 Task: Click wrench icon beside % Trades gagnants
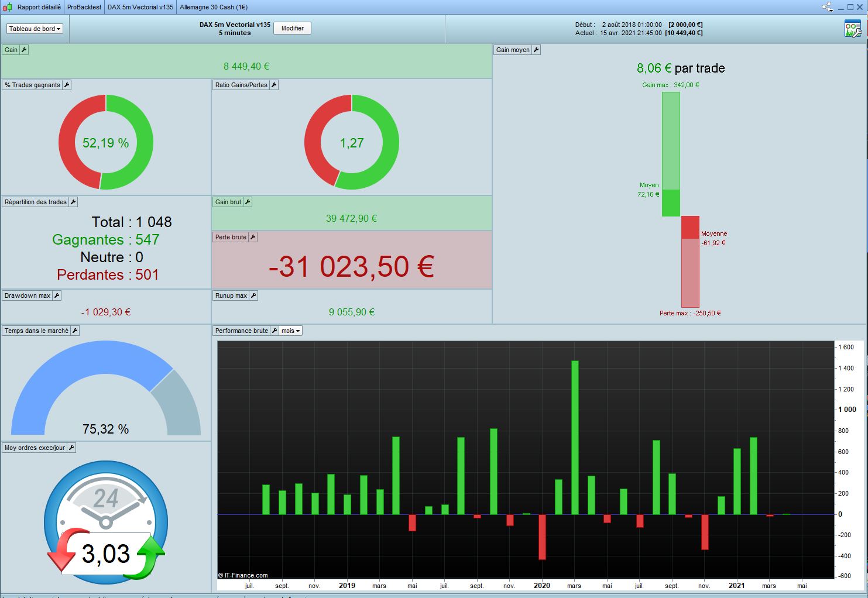pyautogui.click(x=67, y=85)
